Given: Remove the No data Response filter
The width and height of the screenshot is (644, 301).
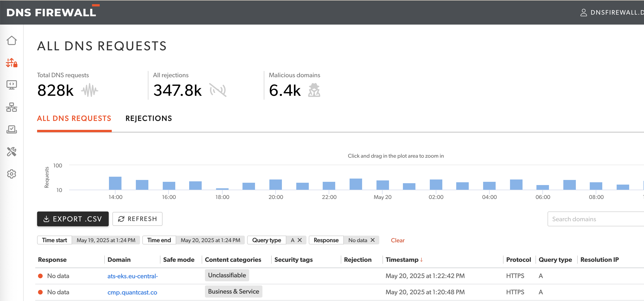Looking at the screenshot, I should (372, 240).
